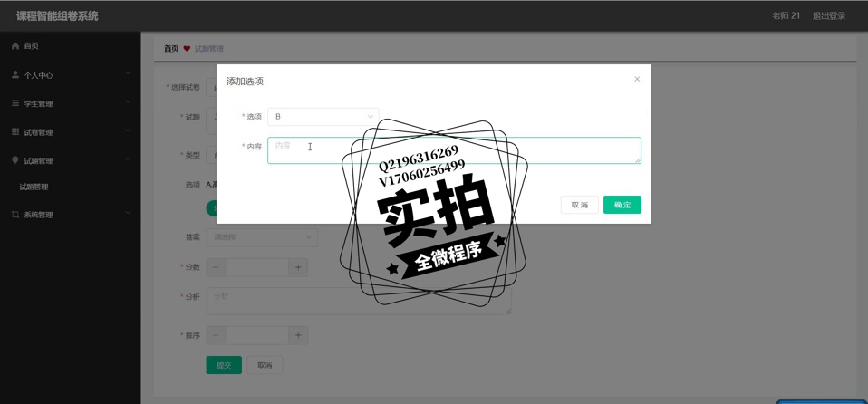Click the heart icon in the breadcrumb
Image resolution: width=868 pixels, height=404 pixels.
tap(187, 49)
